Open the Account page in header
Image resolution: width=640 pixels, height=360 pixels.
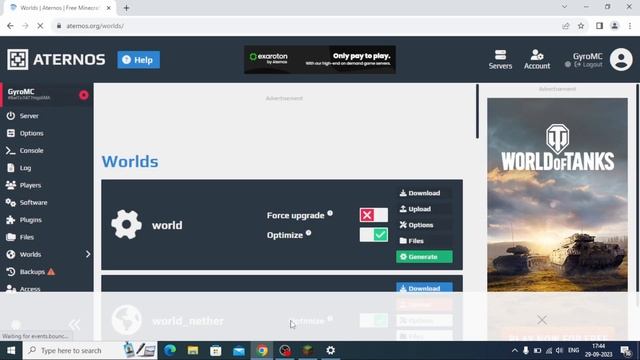[537, 60]
